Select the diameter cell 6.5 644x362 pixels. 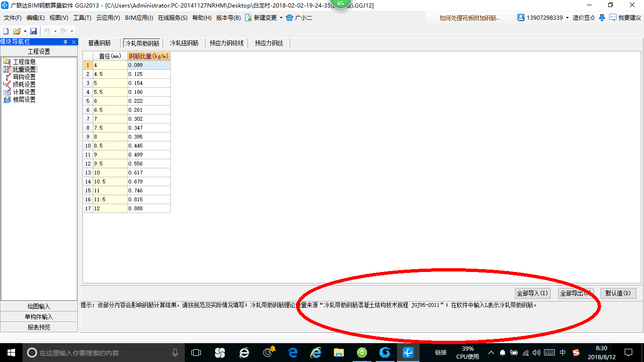[110, 110]
